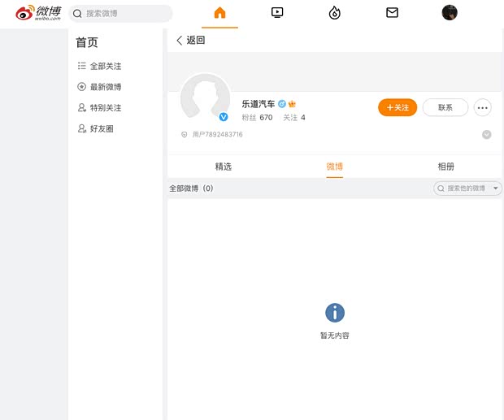Open the video section icon
The width and height of the screenshot is (504, 420).
pos(277,13)
